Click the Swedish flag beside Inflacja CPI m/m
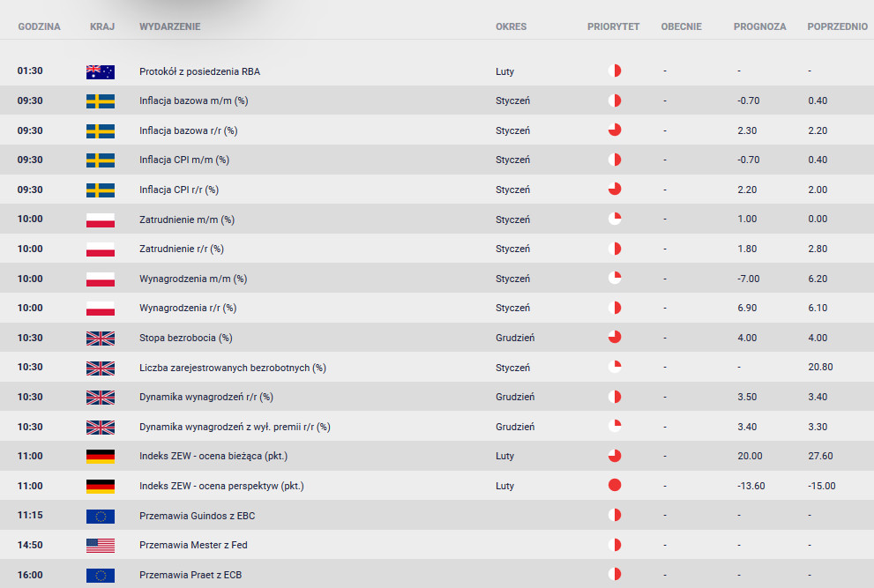 pos(101,160)
